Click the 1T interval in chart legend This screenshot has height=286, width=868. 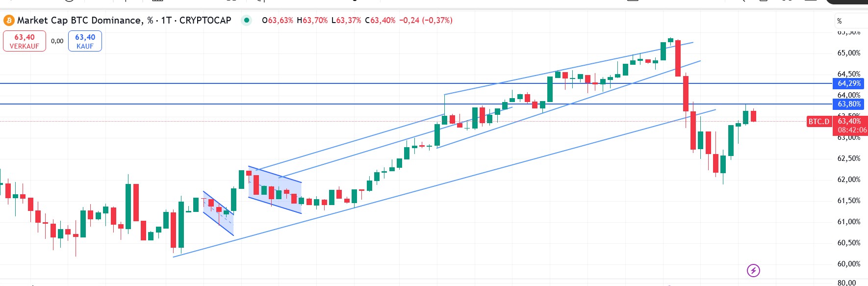pyautogui.click(x=166, y=20)
